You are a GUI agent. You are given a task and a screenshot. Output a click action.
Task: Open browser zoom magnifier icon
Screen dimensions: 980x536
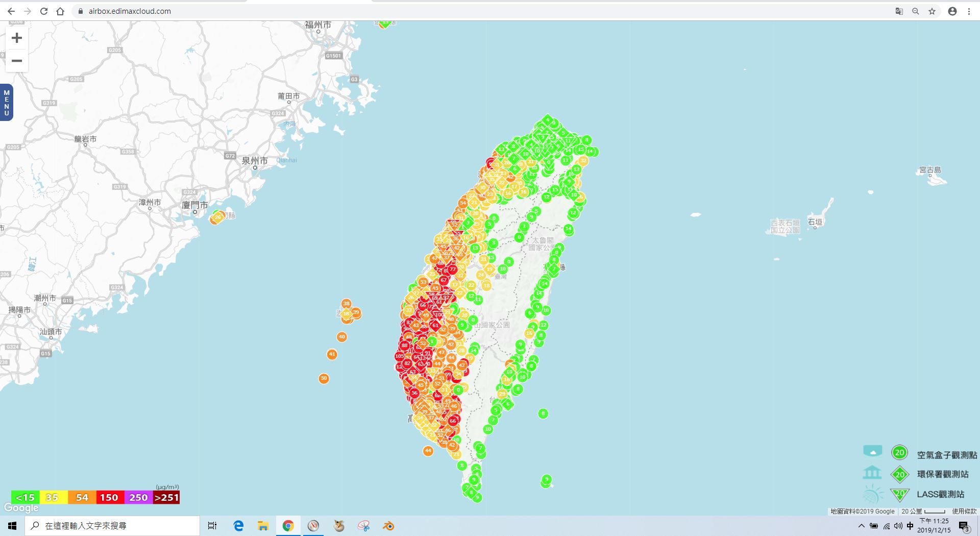(x=916, y=11)
